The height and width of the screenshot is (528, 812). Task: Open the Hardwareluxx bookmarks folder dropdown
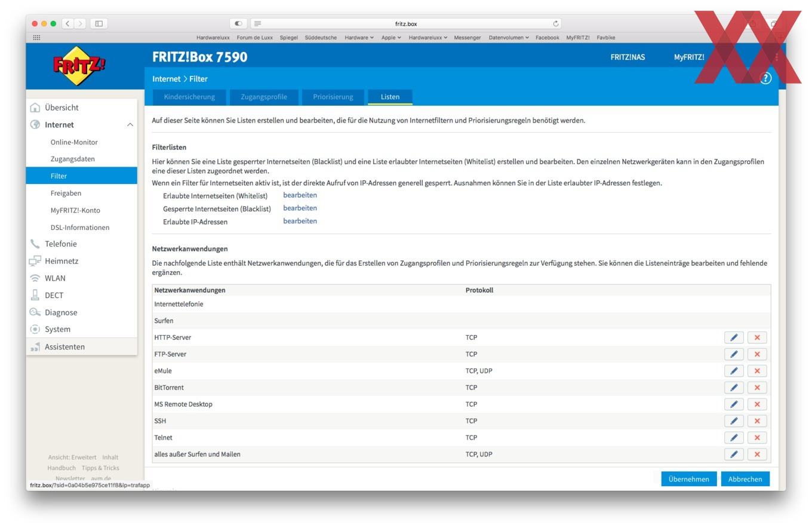[427, 38]
